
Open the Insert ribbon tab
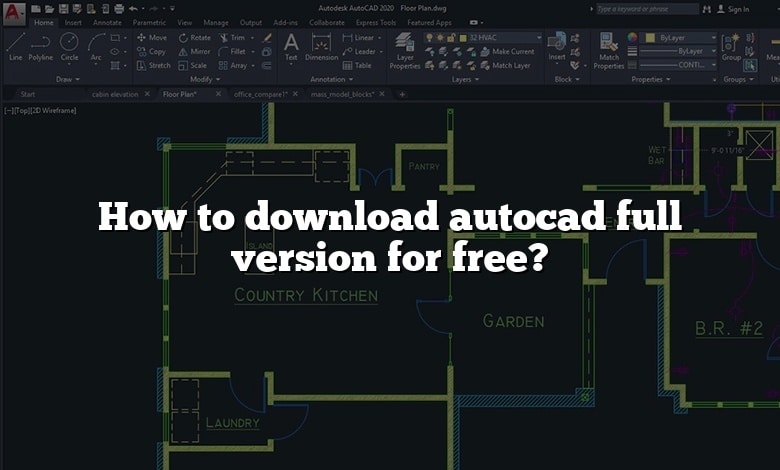[x=73, y=22]
